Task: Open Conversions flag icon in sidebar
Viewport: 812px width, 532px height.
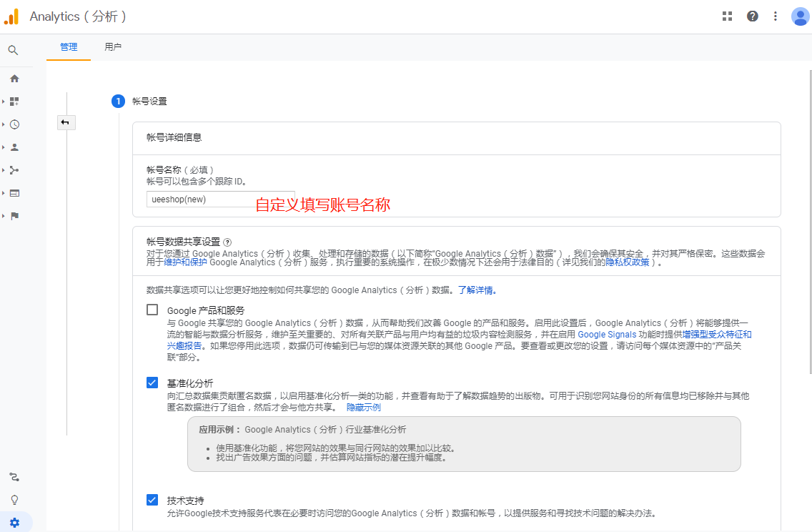Action: click(14, 215)
